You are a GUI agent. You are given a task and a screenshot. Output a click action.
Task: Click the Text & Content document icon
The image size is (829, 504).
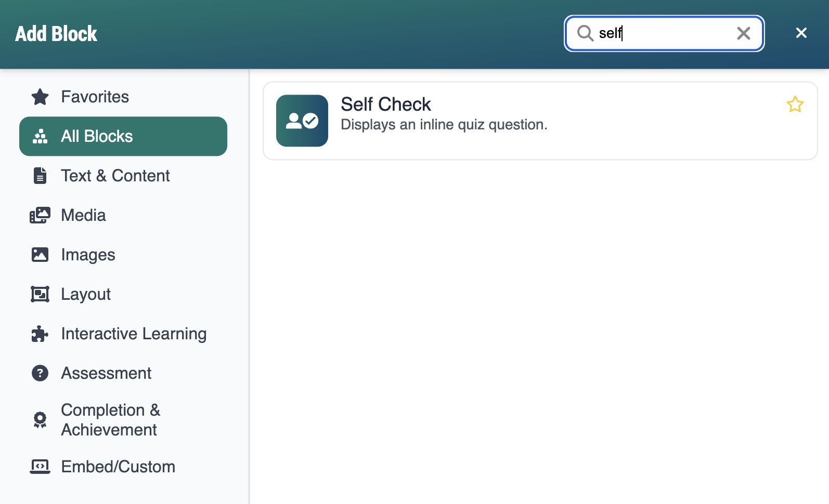[40, 176]
